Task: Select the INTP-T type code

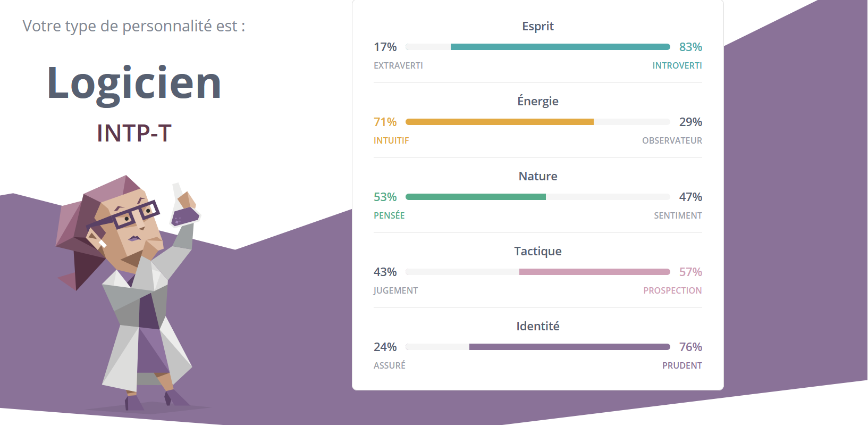Action: point(134,133)
